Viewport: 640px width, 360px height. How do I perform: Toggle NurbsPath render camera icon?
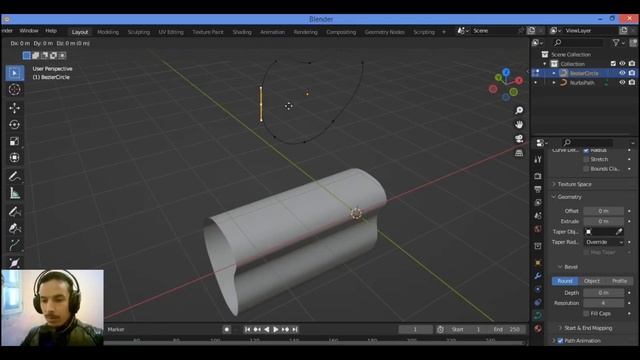[x=632, y=82]
